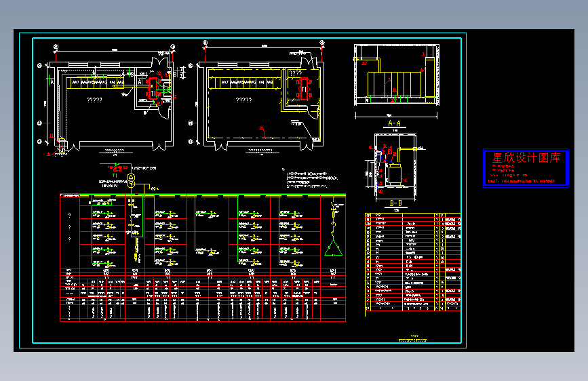The width and height of the screenshot is (588, 381).
Task: Select the red T1 transformer in the left floor plan
Action: tap(153, 89)
